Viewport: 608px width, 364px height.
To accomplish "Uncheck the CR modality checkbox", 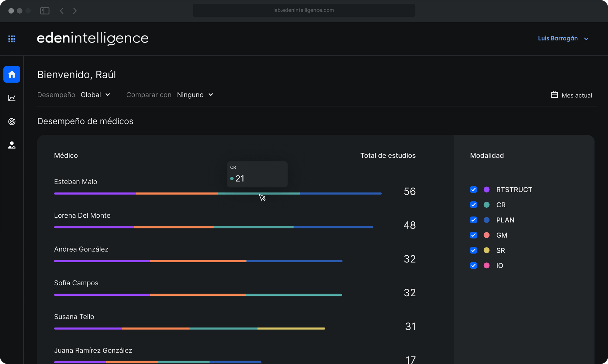I will [473, 205].
